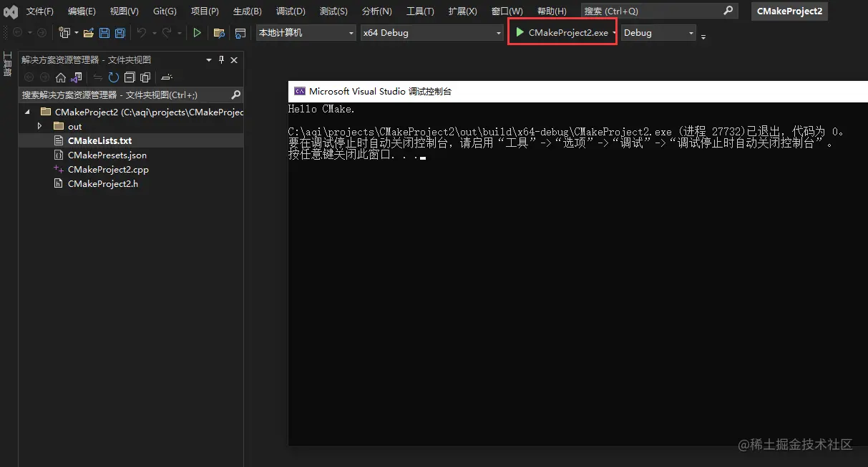Open the Redo history dropdown arrow
The height and width of the screenshot is (467, 868).
point(179,33)
